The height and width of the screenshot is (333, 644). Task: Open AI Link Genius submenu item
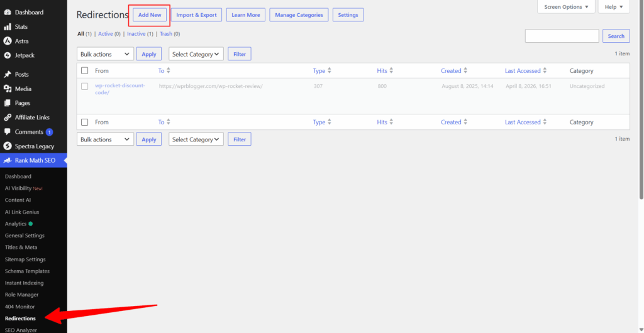click(22, 212)
